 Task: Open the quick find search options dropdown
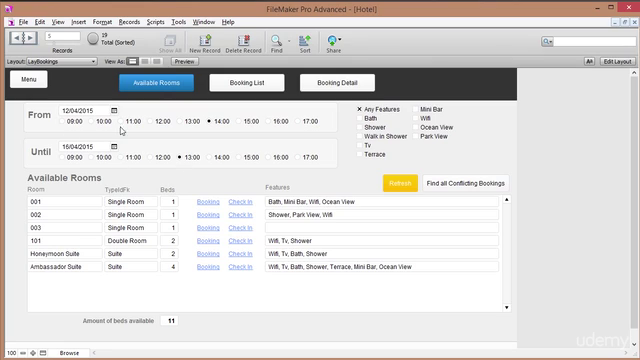click(x=551, y=42)
